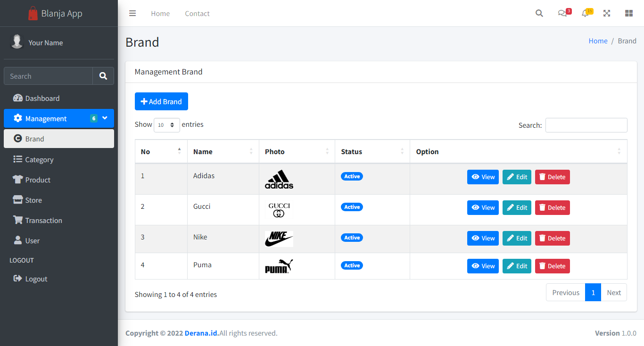Open Store in the sidebar
The image size is (644, 346).
tap(59, 200)
